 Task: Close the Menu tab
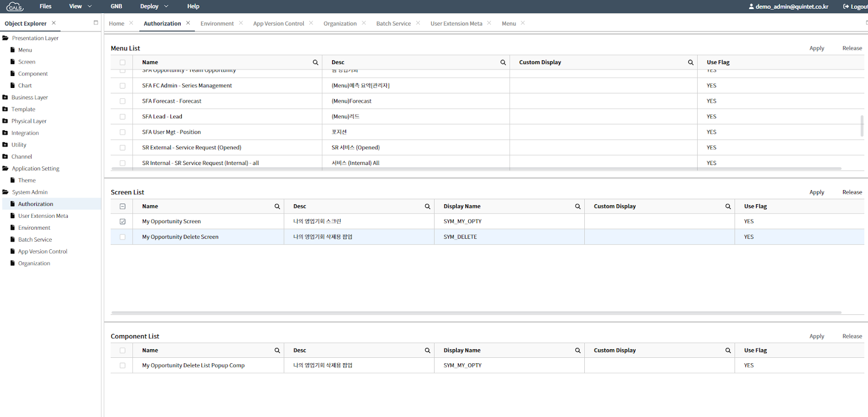point(523,23)
